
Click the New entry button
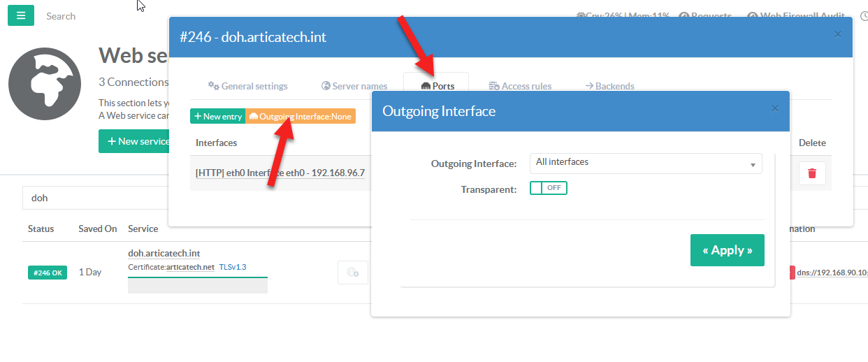pyautogui.click(x=217, y=117)
